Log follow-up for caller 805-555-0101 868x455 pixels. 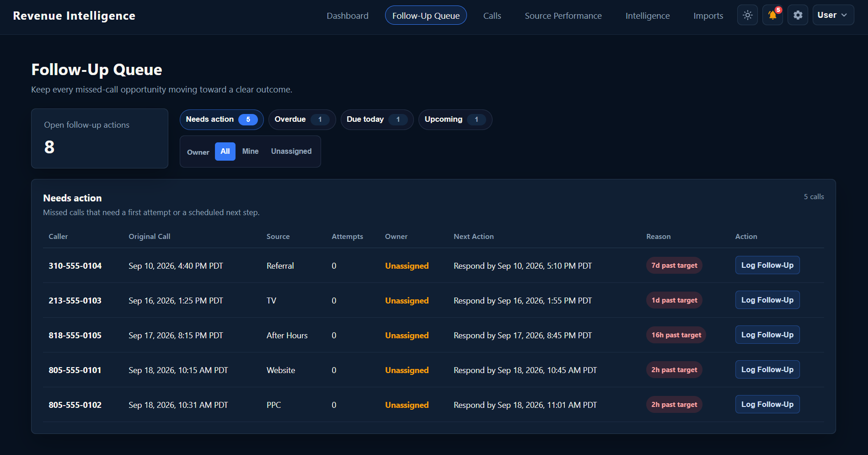pyautogui.click(x=767, y=370)
